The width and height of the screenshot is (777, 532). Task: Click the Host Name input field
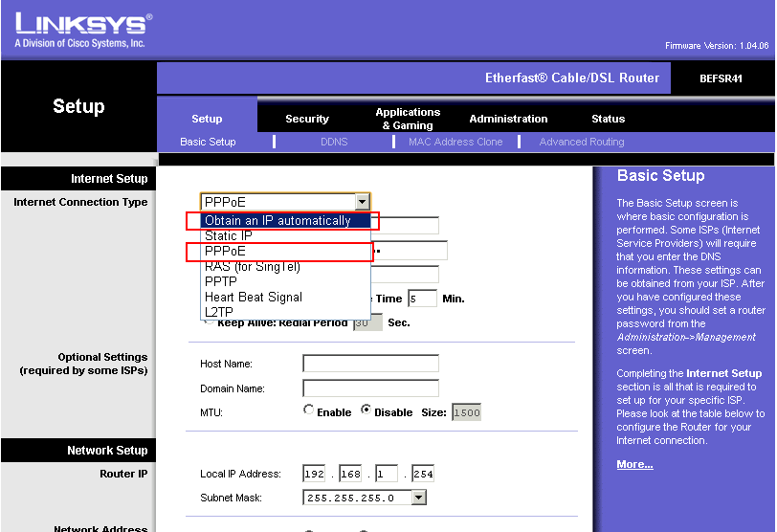tap(370, 363)
